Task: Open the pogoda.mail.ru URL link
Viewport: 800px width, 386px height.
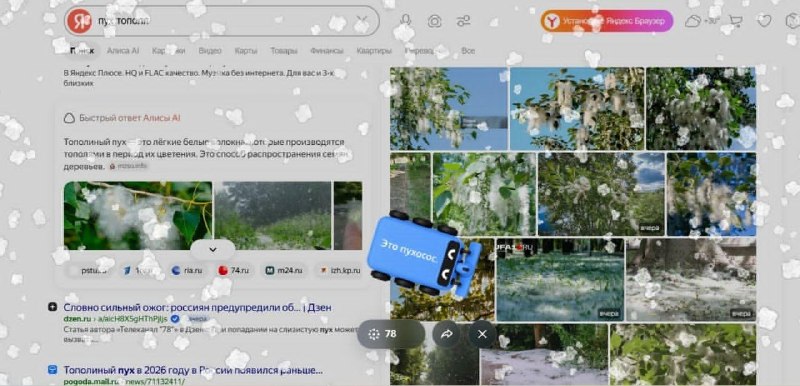Action: tap(124, 381)
